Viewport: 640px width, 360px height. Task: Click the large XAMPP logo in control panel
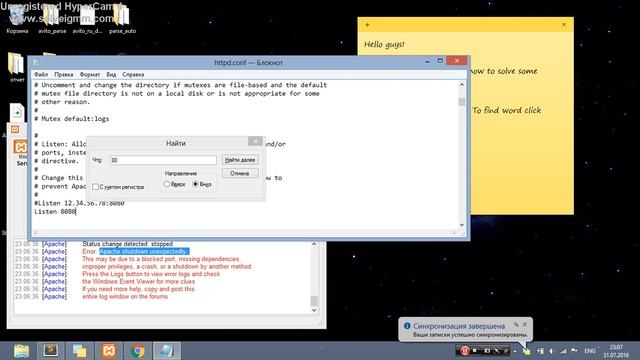tap(20, 147)
